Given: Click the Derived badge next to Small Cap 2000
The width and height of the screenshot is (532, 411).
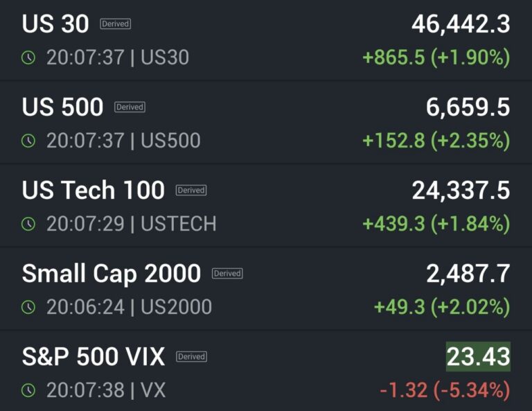Looking at the screenshot, I should pos(227,273).
